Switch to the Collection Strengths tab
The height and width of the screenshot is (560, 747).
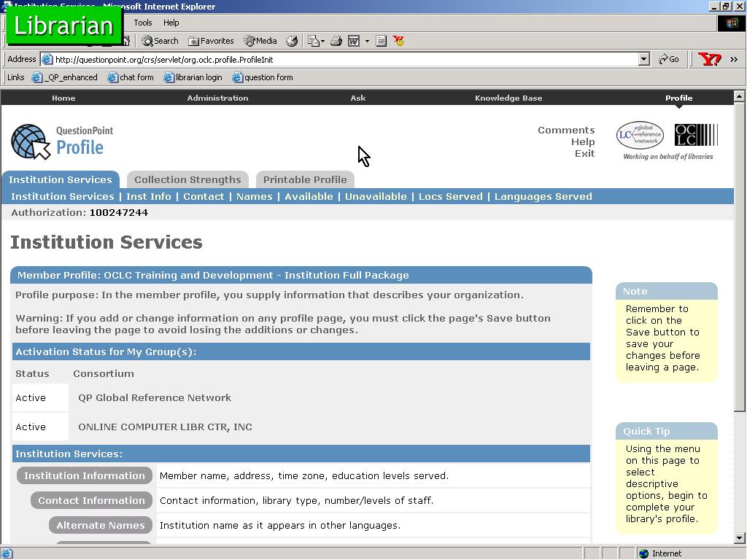[187, 179]
